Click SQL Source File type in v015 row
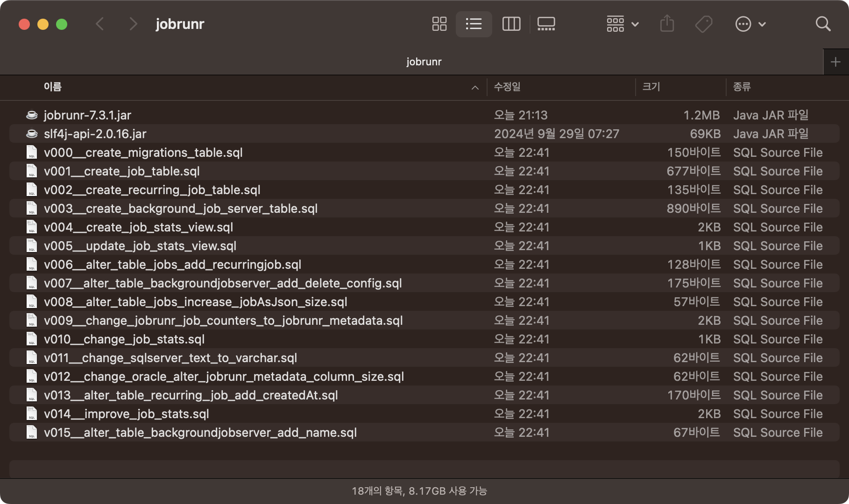The height and width of the screenshot is (504, 849). [778, 432]
